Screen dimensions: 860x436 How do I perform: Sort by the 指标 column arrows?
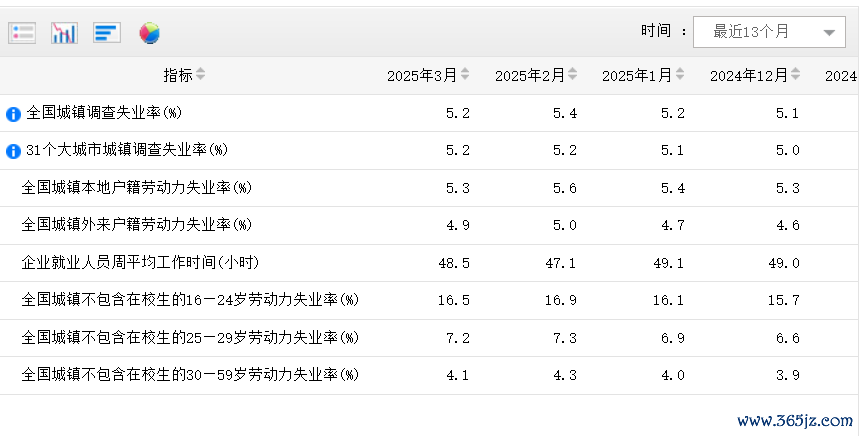click(200, 75)
